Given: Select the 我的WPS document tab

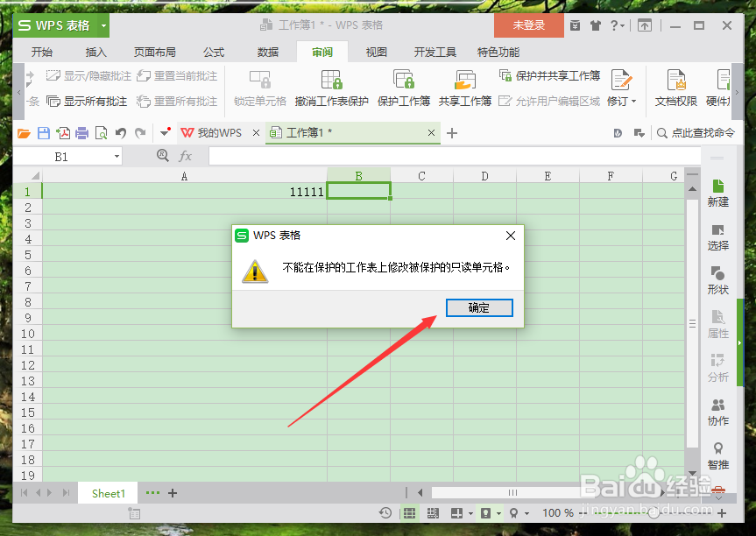Looking at the screenshot, I should point(215,133).
